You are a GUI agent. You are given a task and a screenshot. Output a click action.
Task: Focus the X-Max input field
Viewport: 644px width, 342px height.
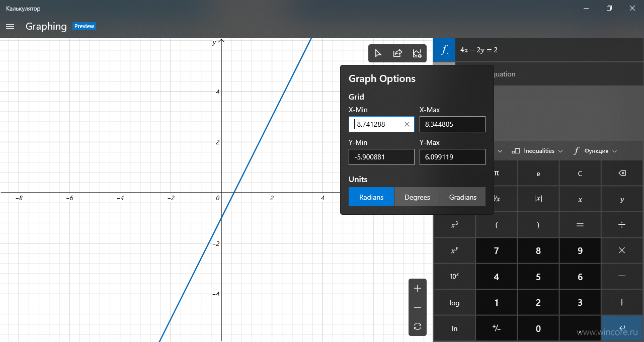(x=452, y=124)
